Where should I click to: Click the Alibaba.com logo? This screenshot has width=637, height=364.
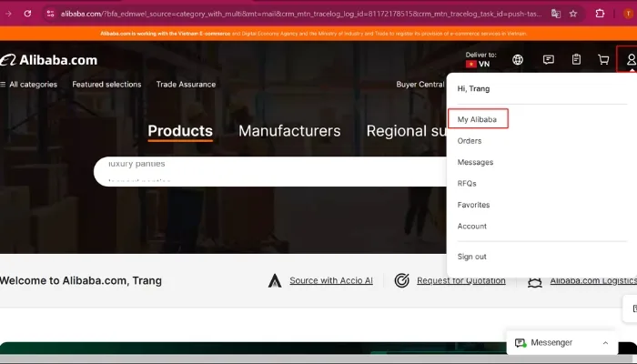49,60
